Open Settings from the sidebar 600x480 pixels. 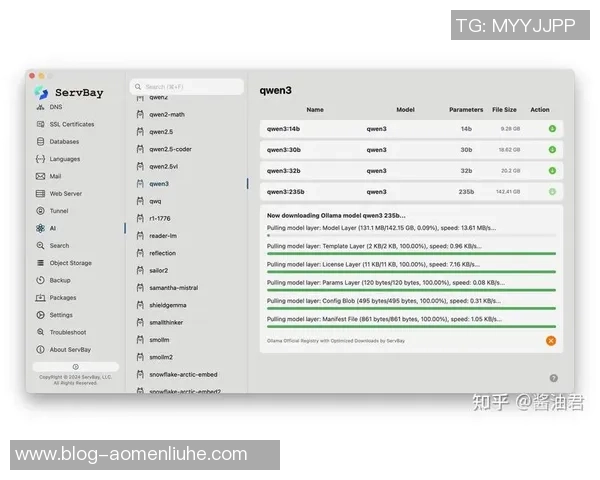click(x=61, y=315)
